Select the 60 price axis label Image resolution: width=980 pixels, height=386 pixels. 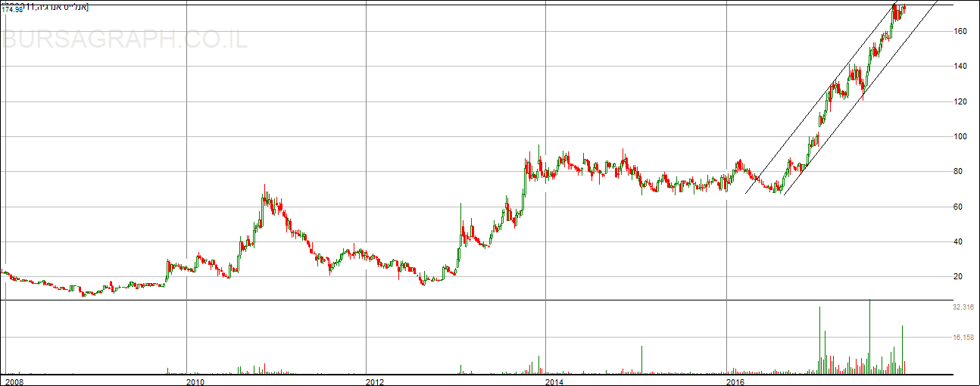[x=958, y=207]
